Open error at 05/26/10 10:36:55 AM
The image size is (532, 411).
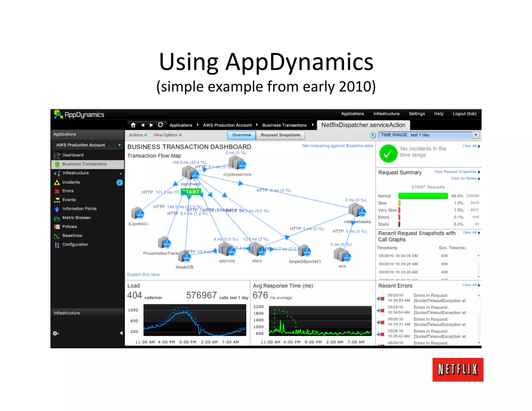pos(426,298)
